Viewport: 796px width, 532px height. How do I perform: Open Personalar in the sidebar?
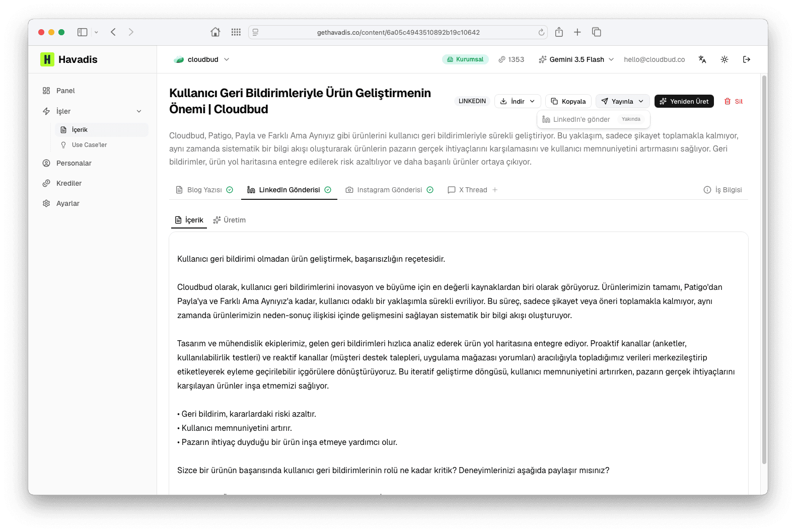pos(74,163)
